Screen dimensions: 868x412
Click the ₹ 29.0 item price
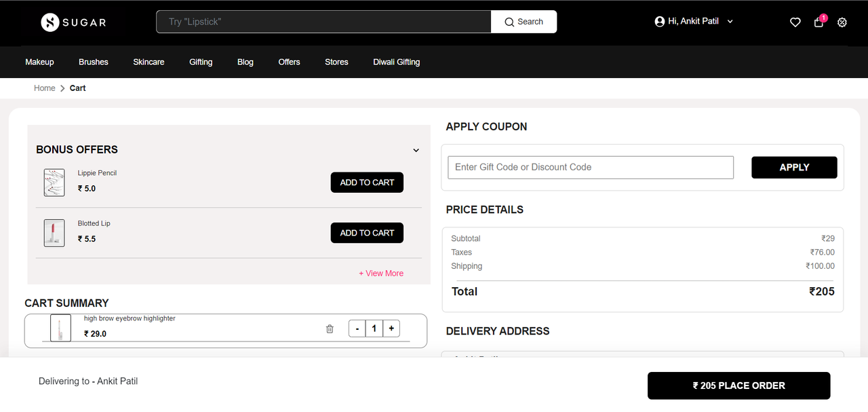point(95,334)
